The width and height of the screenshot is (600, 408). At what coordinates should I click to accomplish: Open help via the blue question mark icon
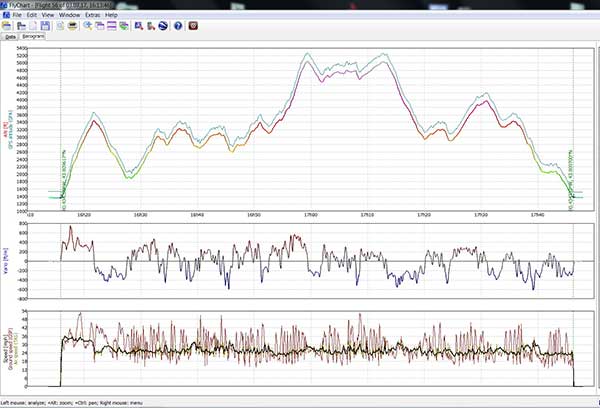tap(178, 26)
